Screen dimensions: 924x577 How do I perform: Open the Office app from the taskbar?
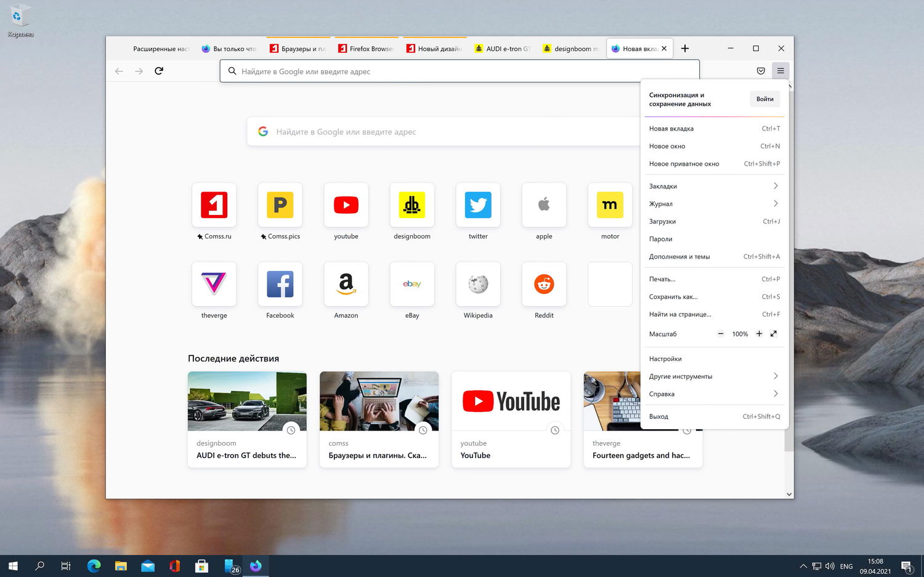tap(175, 566)
